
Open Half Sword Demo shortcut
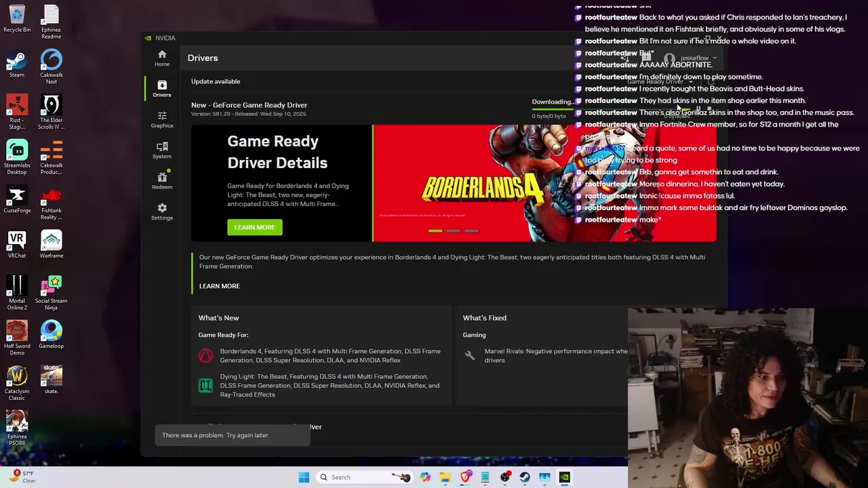[17, 338]
